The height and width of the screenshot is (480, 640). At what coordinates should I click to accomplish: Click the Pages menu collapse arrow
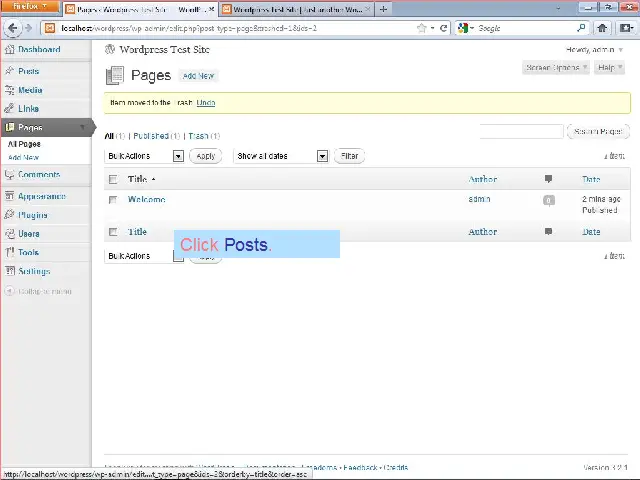coord(83,127)
